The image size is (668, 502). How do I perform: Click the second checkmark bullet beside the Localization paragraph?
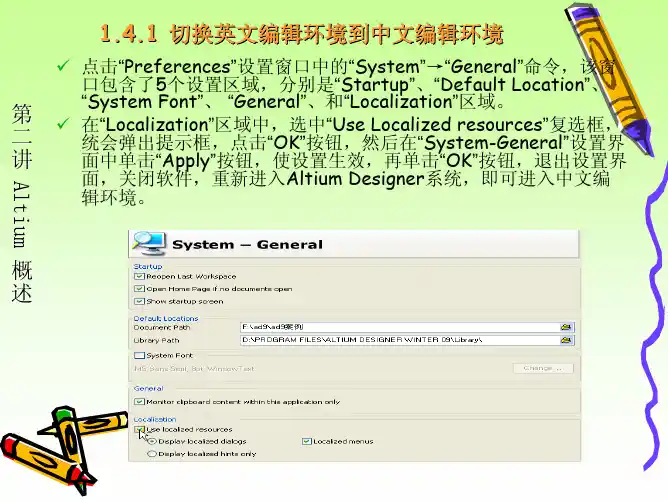pyautogui.click(x=62, y=122)
